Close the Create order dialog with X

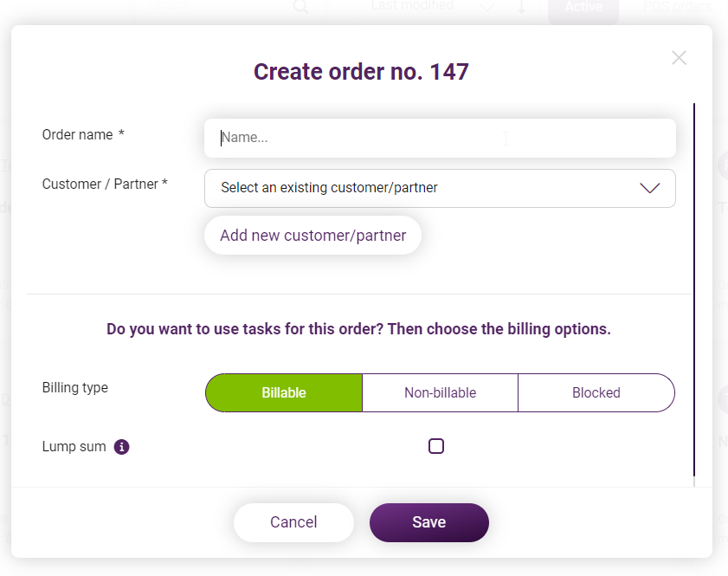[679, 58]
